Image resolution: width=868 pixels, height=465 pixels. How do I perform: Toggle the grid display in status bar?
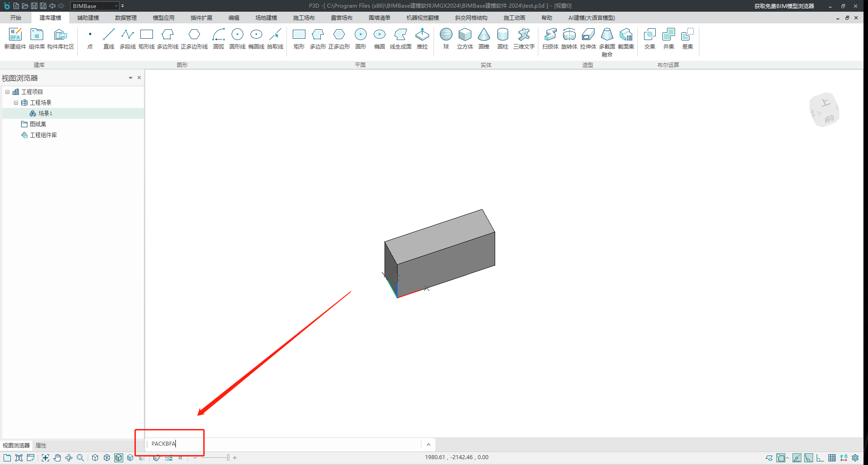[832, 458]
